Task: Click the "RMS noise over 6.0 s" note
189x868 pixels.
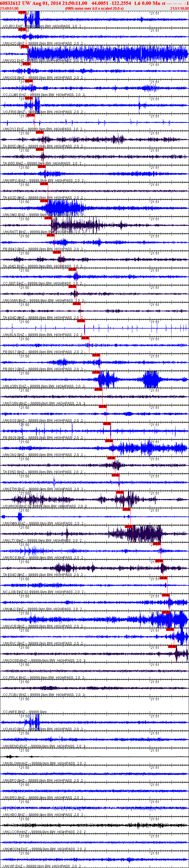Action: tap(94, 8)
